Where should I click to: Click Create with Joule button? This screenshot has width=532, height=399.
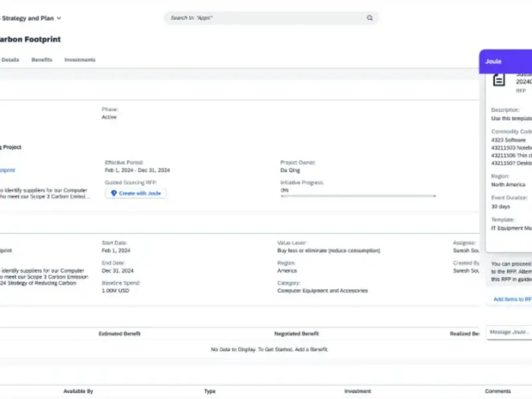tap(136, 194)
